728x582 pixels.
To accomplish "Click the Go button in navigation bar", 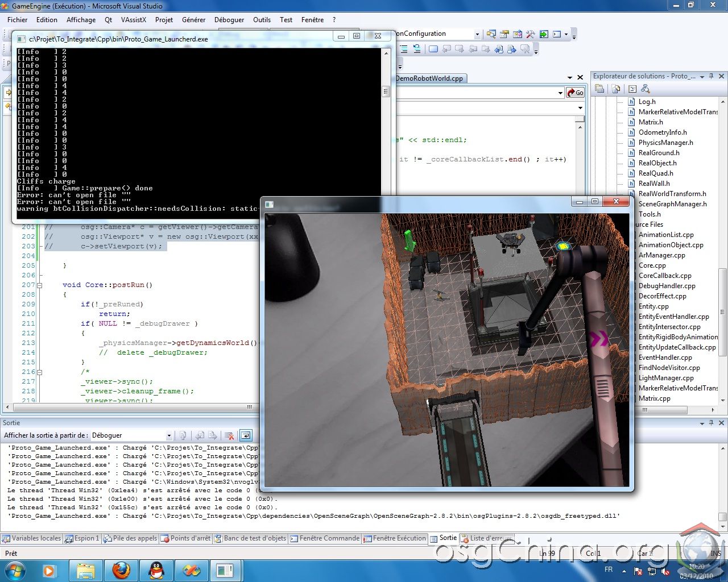I will pyautogui.click(x=575, y=93).
